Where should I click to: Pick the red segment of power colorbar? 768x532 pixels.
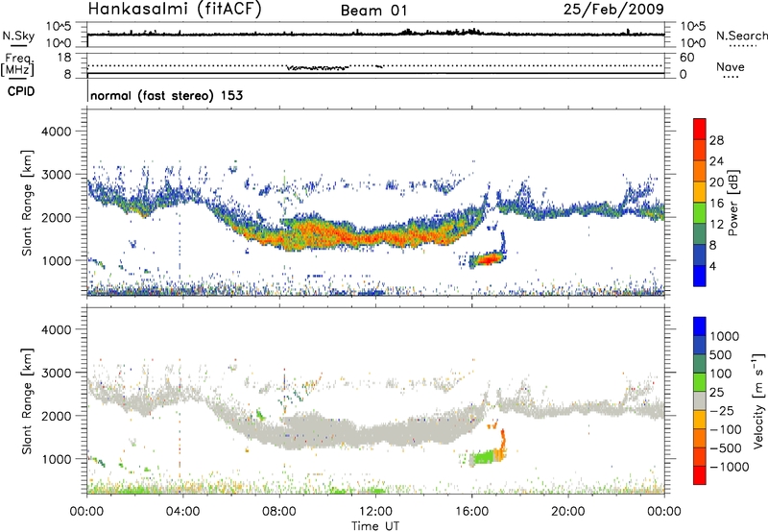(700, 129)
